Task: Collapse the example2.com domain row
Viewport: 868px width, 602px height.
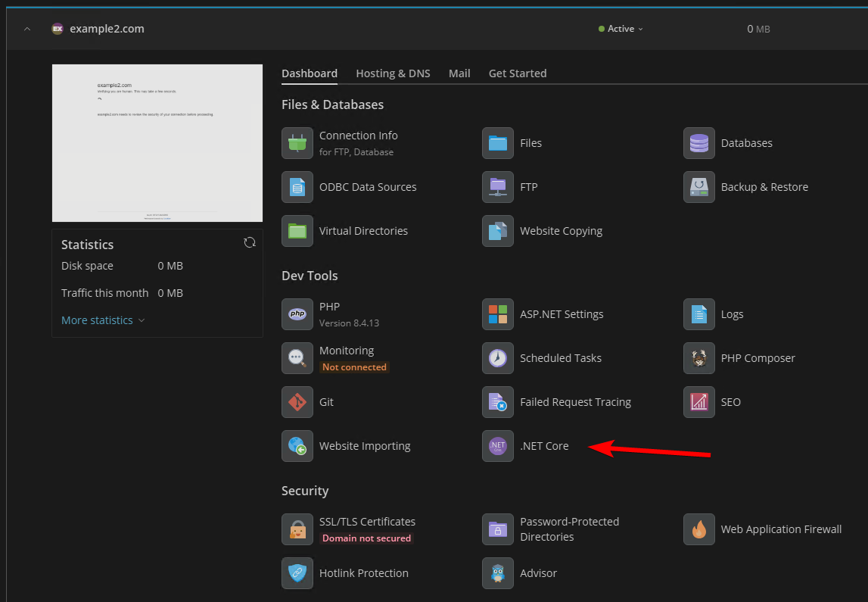Action: pos(27,29)
